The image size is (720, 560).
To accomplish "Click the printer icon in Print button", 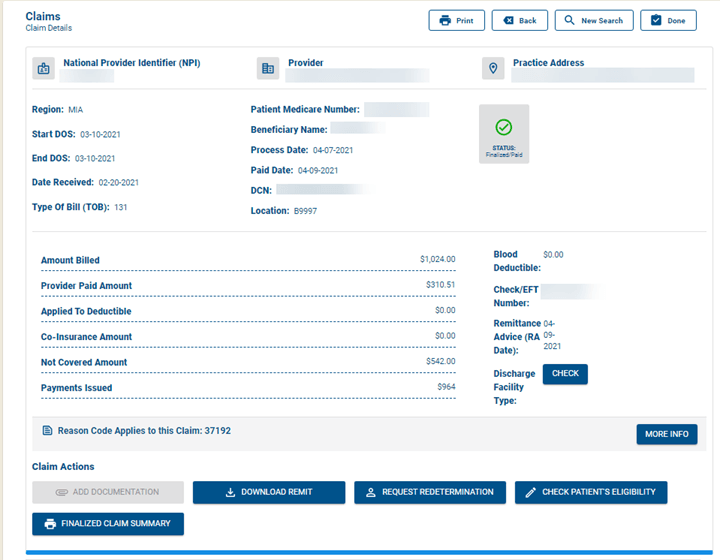I will (x=445, y=21).
